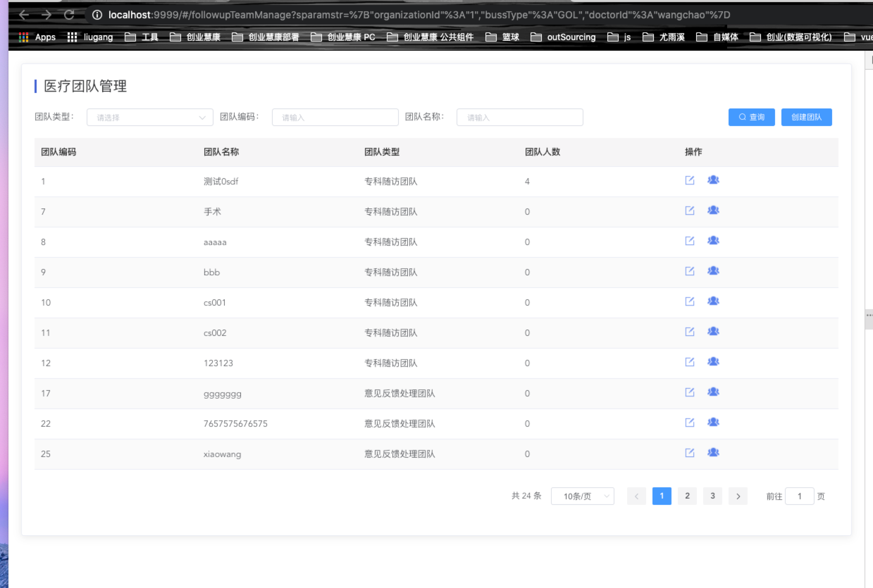Screen dimensions: 873x588
Task: Open members icon for team aaaaa
Action: pos(713,241)
